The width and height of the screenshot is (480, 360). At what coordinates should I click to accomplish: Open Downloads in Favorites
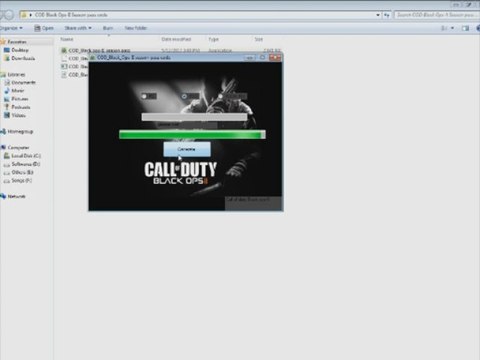tap(23, 58)
